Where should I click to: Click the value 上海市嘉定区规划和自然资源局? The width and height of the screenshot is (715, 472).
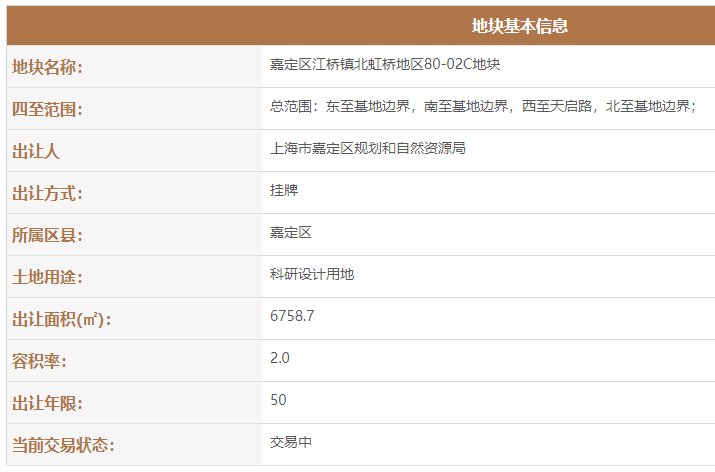click(x=368, y=148)
